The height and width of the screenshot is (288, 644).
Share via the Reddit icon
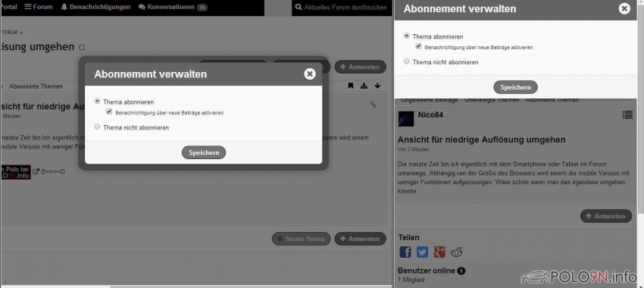[456, 252]
